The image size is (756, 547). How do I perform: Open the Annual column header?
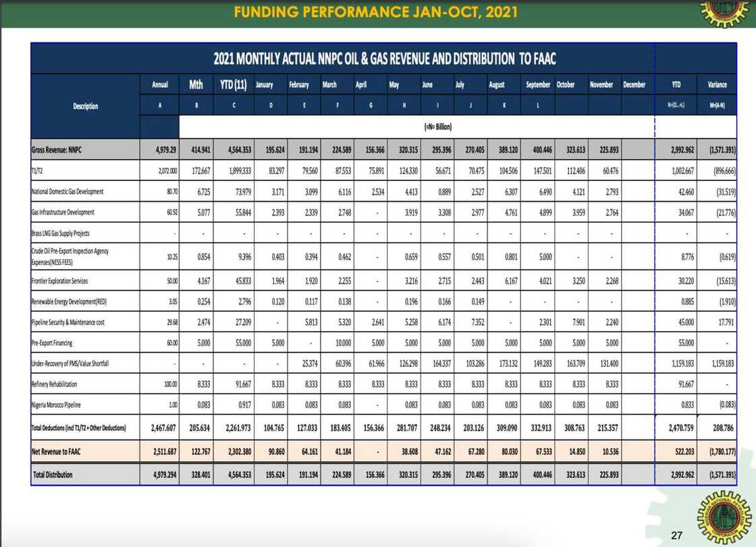coord(159,84)
